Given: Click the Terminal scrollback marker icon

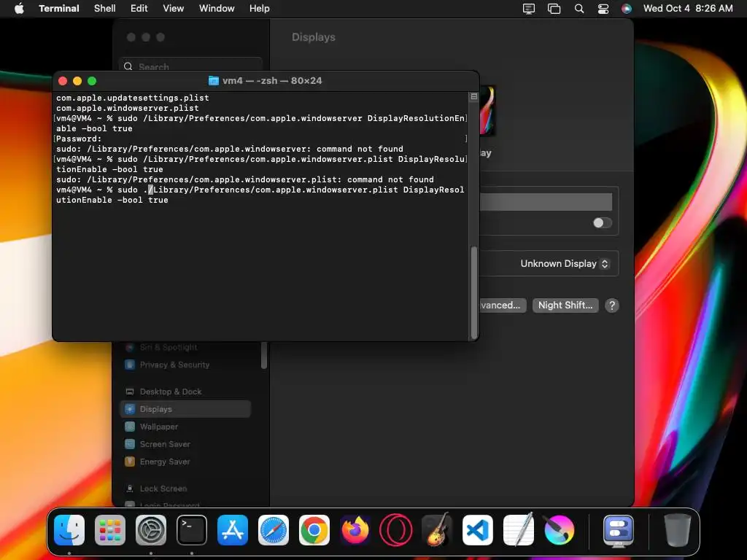Looking at the screenshot, I should pyautogui.click(x=473, y=97).
